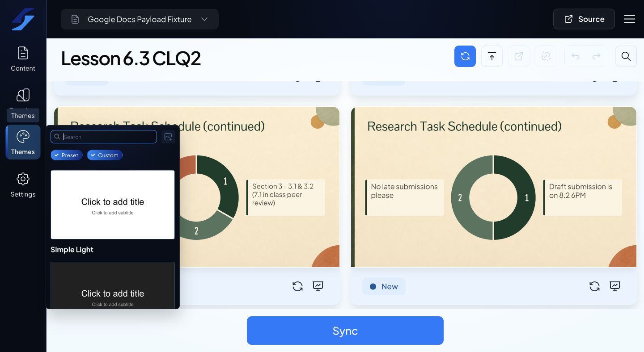
Task: Toggle the Preset theme filter
Action: pyautogui.click(x=67, y=155)
